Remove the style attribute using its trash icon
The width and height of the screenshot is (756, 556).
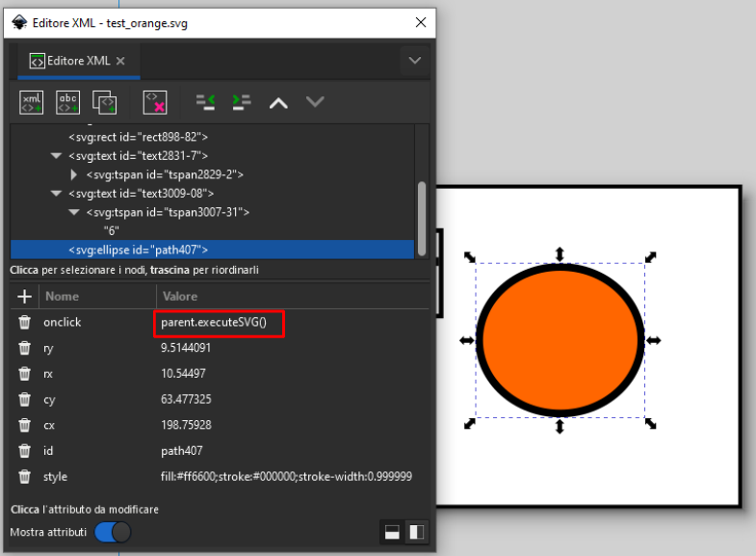point(25,476)
